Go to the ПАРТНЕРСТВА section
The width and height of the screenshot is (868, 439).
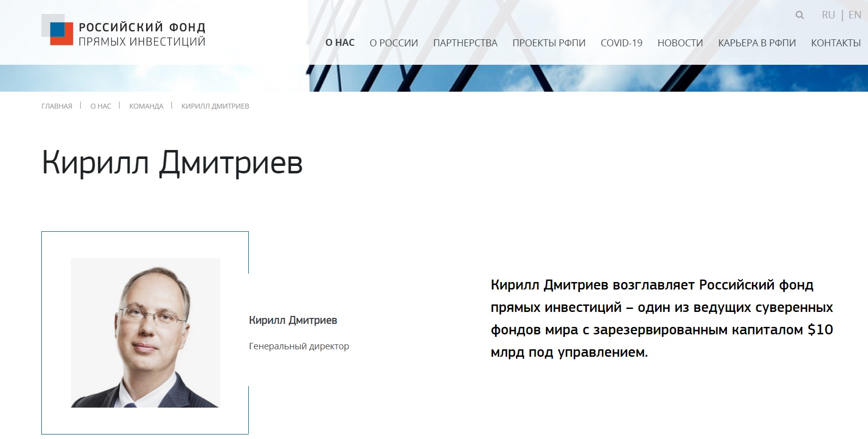(x=465, y=43)
